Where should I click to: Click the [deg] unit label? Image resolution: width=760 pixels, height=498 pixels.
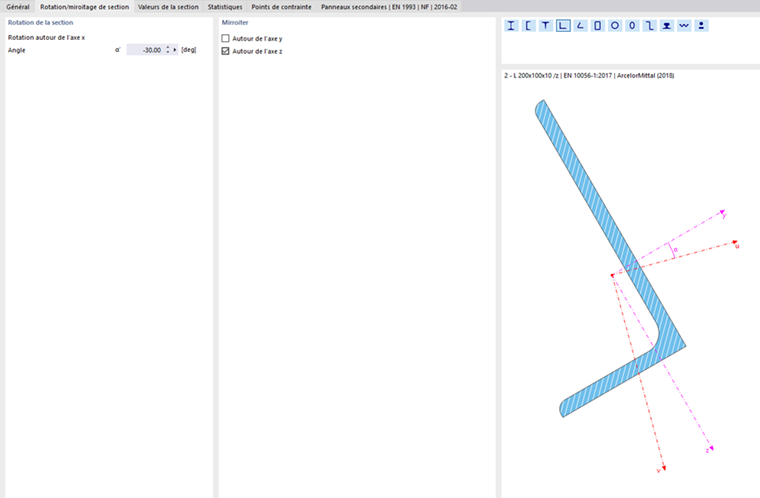click(x=189, y=50)
